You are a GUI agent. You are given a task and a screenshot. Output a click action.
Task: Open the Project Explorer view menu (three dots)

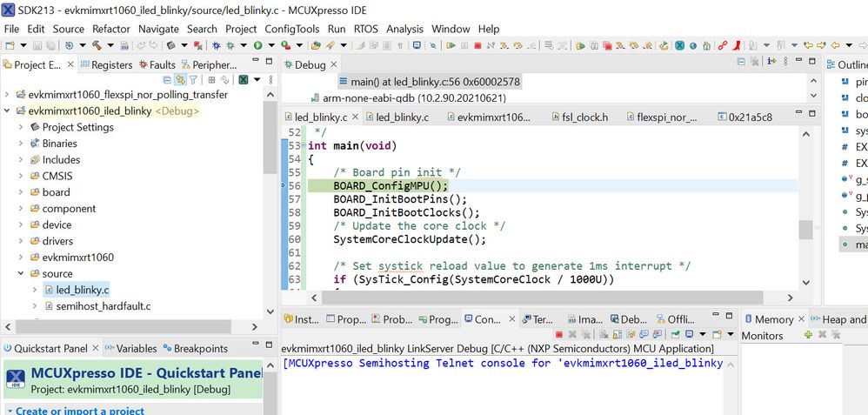pyautogui.click(x=270, y=80)
